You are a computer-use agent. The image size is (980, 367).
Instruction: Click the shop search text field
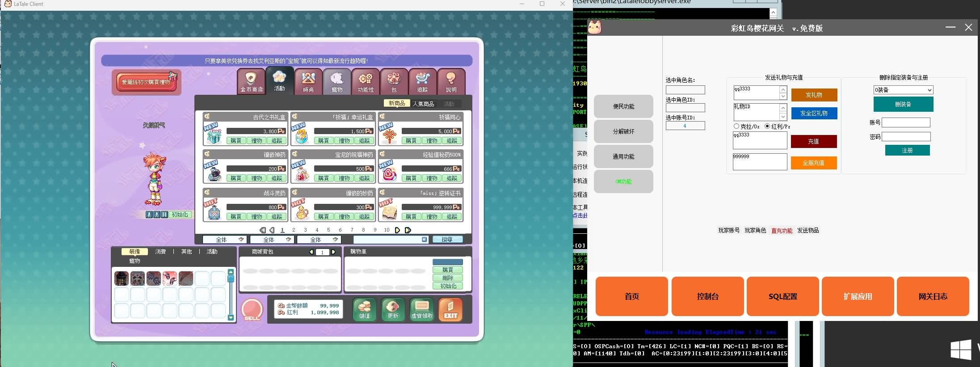pos(391,240)
